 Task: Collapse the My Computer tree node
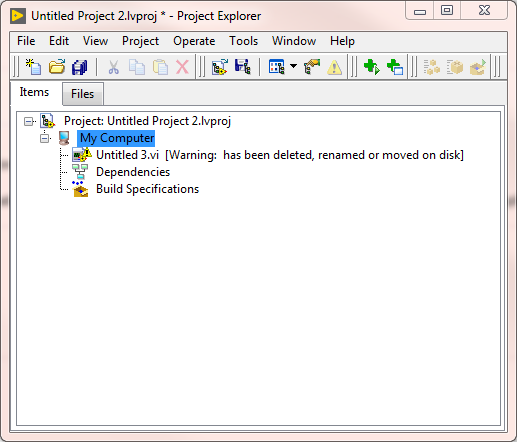tap(44, 138)
